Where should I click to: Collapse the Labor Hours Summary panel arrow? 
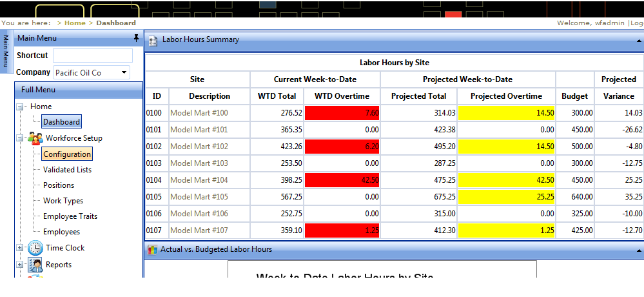(639, 40)
